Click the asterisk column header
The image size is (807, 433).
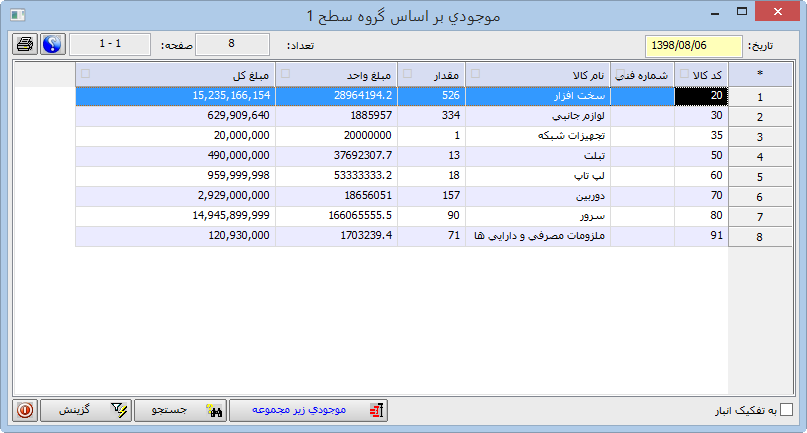(x=760, y=75)
